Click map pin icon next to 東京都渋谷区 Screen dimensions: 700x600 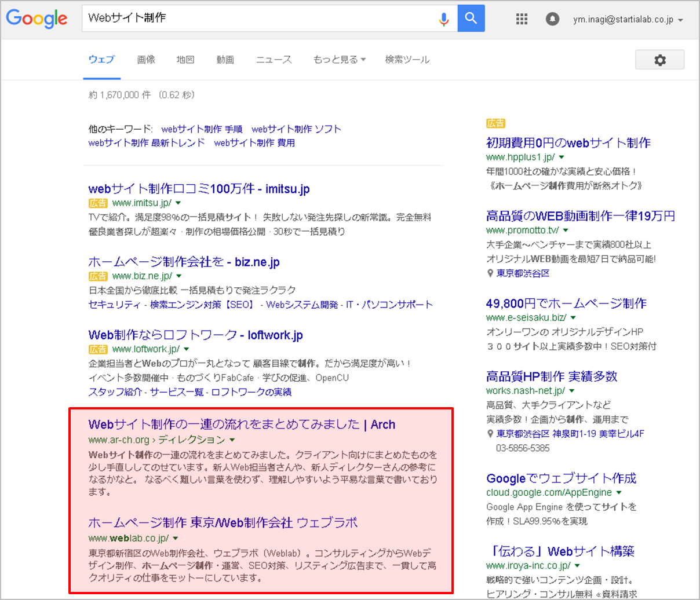[490, 273]
